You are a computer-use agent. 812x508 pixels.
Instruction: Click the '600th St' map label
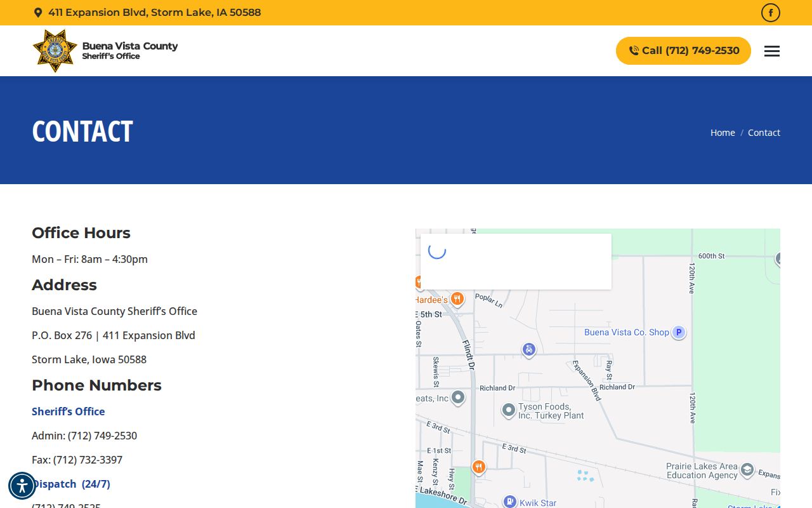711,256
